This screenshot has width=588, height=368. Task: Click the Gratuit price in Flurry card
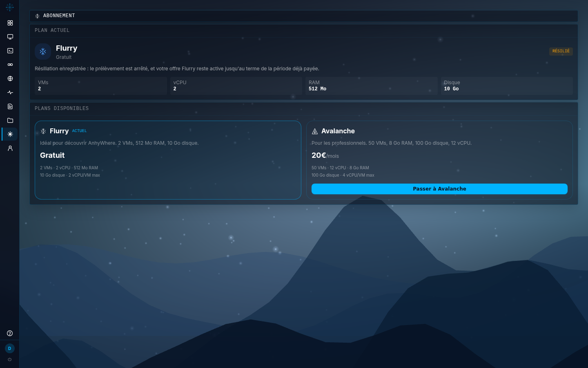pos(52,155)
